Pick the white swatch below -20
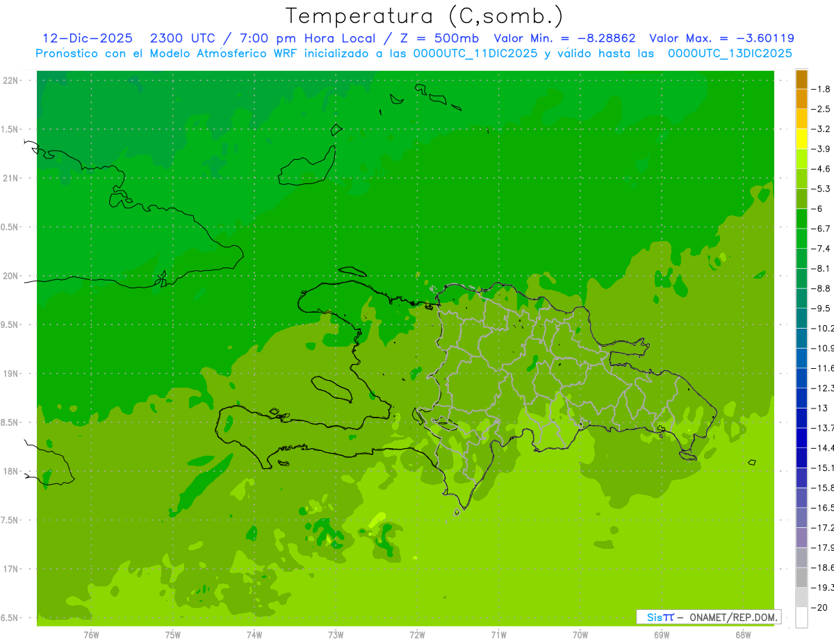This screenshot has height=644, width=834. (801, 618)
